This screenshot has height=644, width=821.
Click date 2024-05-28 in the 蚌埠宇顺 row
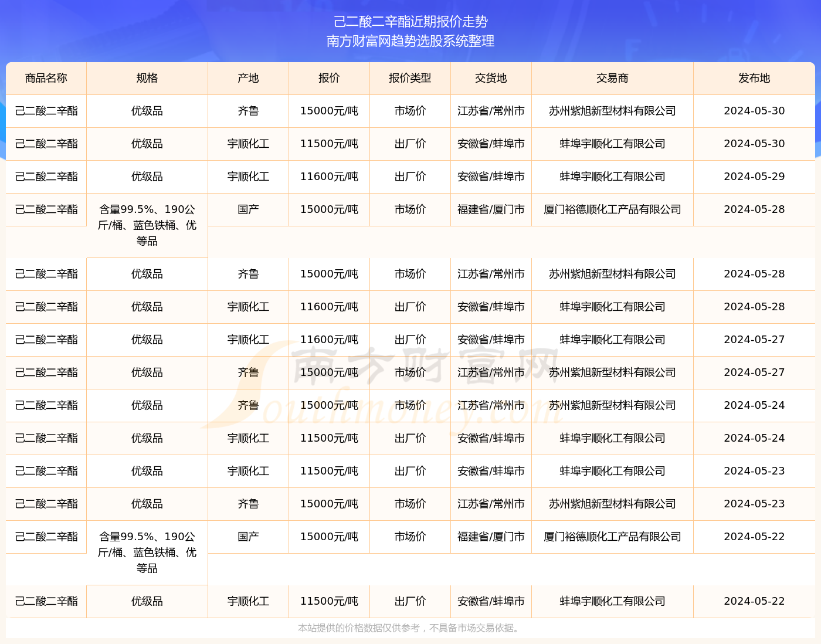pyautogui.click(x=754, y=307)
